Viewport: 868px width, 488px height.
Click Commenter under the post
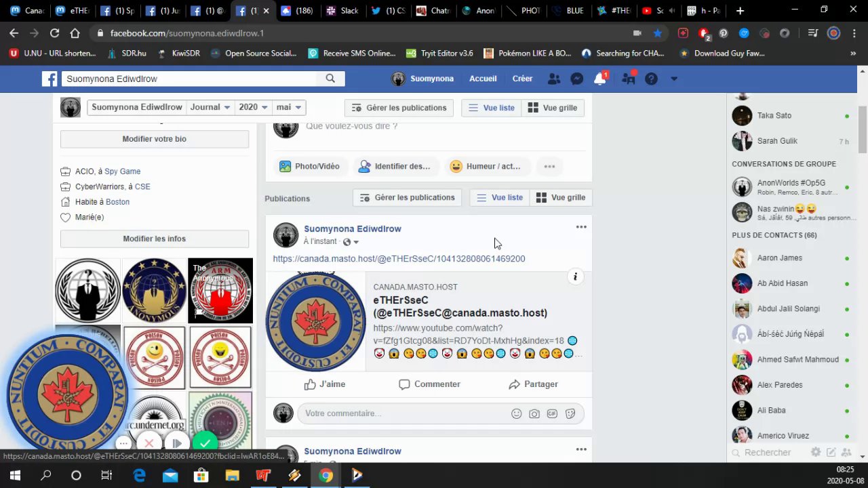[429, 384]
